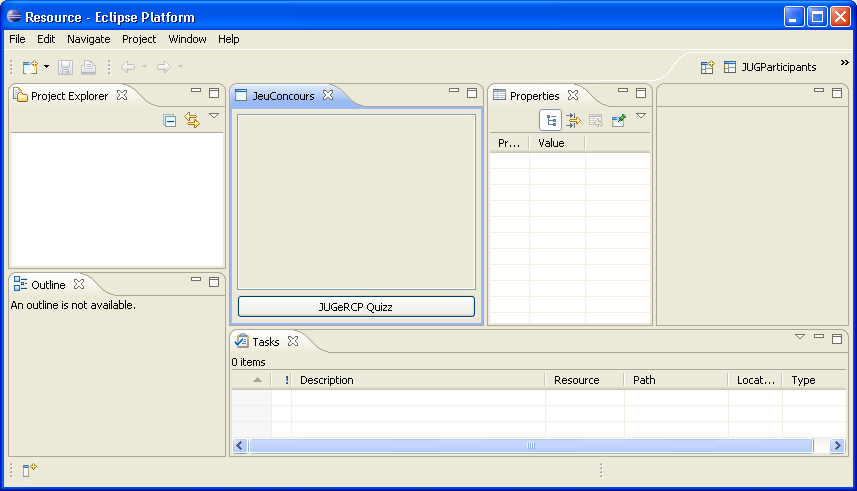The image size is (857, 491).
Task: Toggle Pin to Selection in Properties view
Action: click(618, 120)
